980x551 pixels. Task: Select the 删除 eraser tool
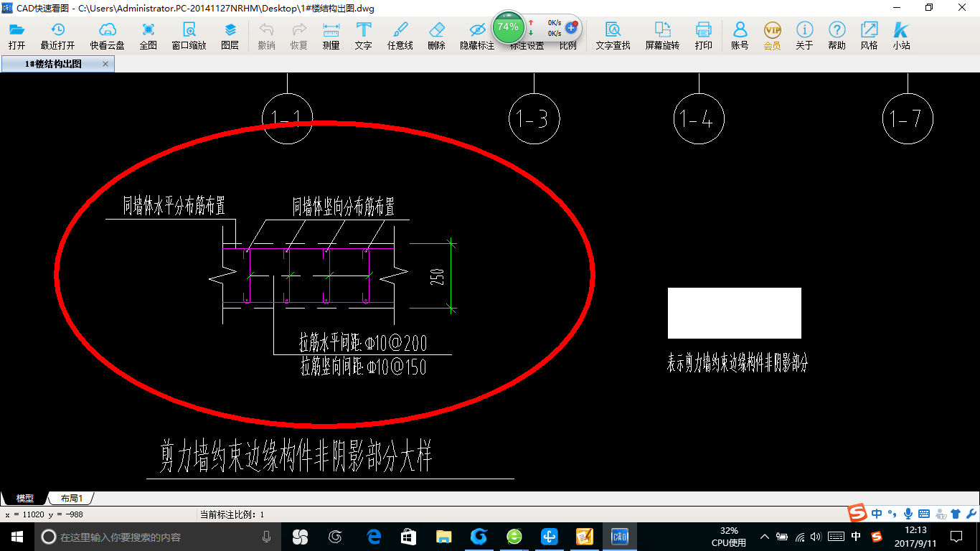pos(436,35)
